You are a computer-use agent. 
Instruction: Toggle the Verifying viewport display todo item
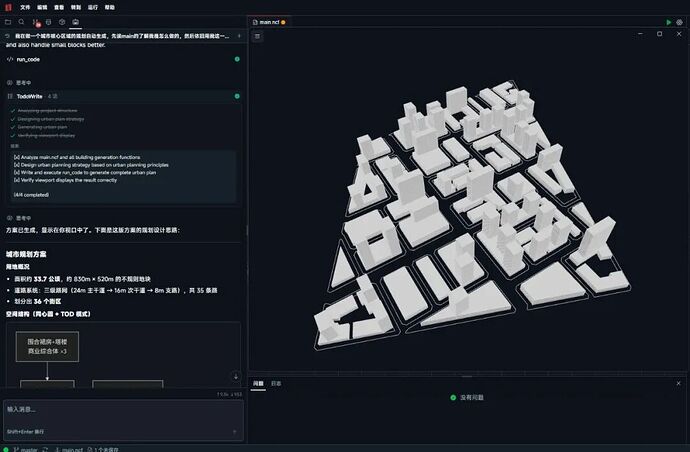(x=43, y=136)
